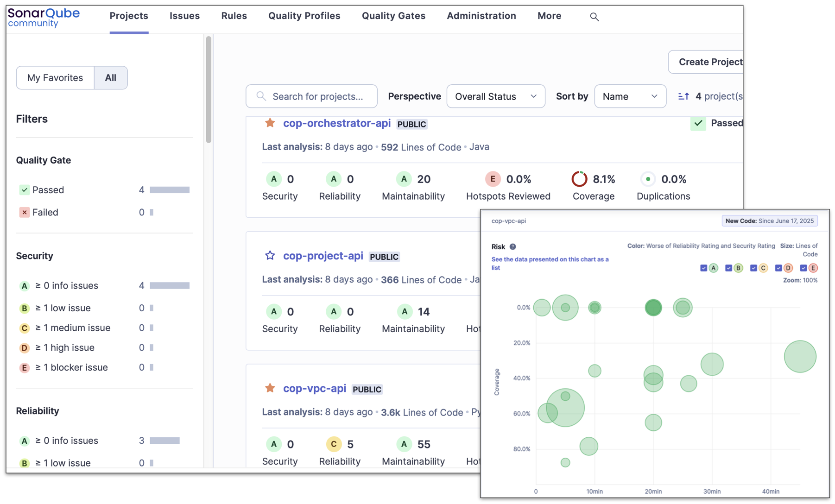This screenshot has width=835, height=504.
Task: Toggle the E rating checkbox in chart legend
Action: point(803,268)
